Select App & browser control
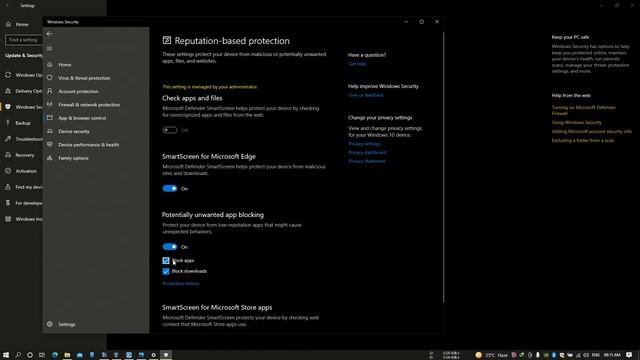 pos(82,118)
